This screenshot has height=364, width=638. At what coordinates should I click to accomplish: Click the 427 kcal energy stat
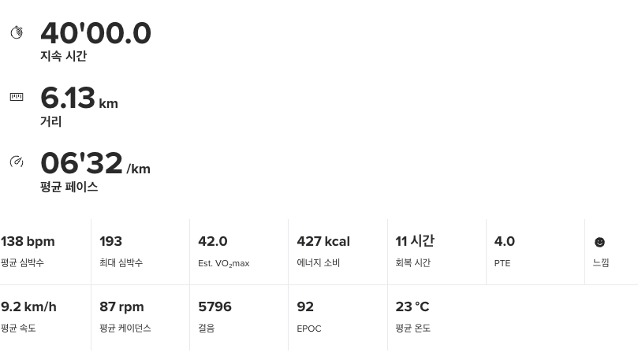point(338,252)
